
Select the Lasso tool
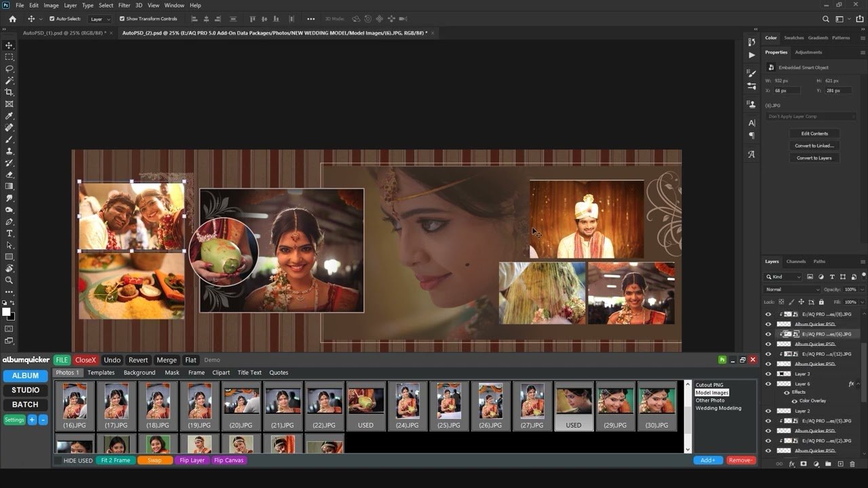point(9,68)
